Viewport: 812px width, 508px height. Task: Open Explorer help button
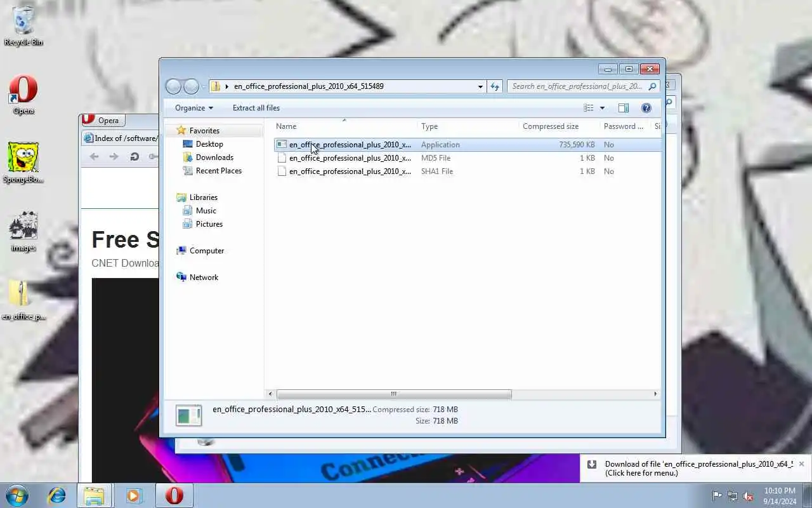tap(646, 108)
